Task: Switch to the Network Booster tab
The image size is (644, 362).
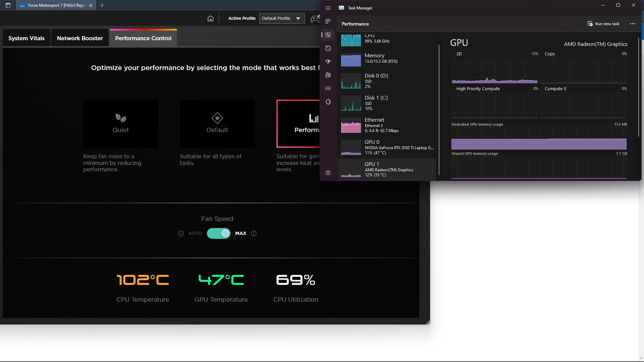Action: [80, 38]
